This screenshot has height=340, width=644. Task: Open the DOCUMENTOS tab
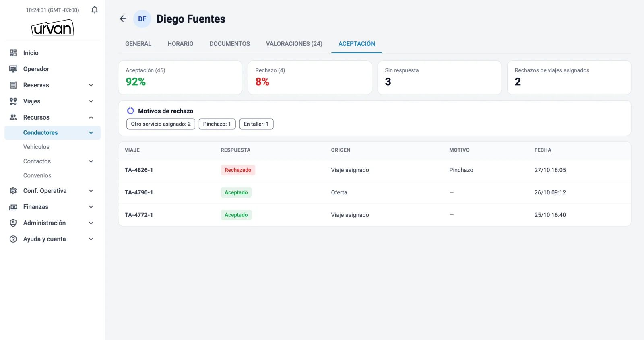click(229, 44)
